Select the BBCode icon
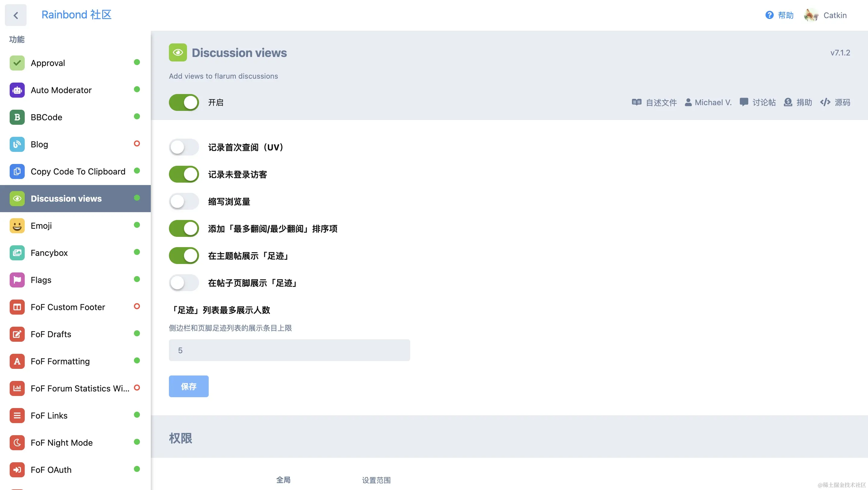 click(x=17, y=117)
